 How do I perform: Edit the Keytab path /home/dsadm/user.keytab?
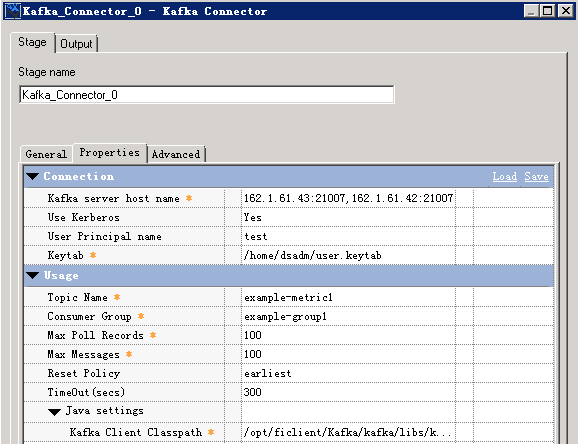[x=348, y=255]
